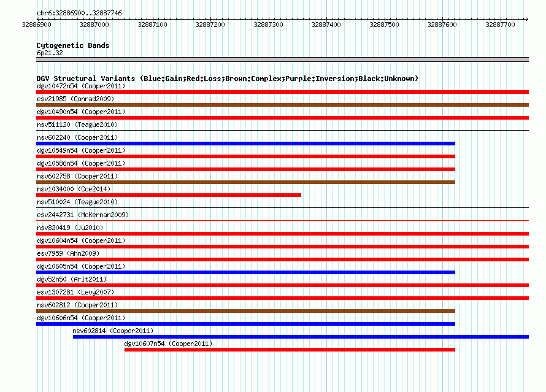Click the 32887200 ruler position
The width and height of the screenshot is (546, 392).
tap(210, 25)
